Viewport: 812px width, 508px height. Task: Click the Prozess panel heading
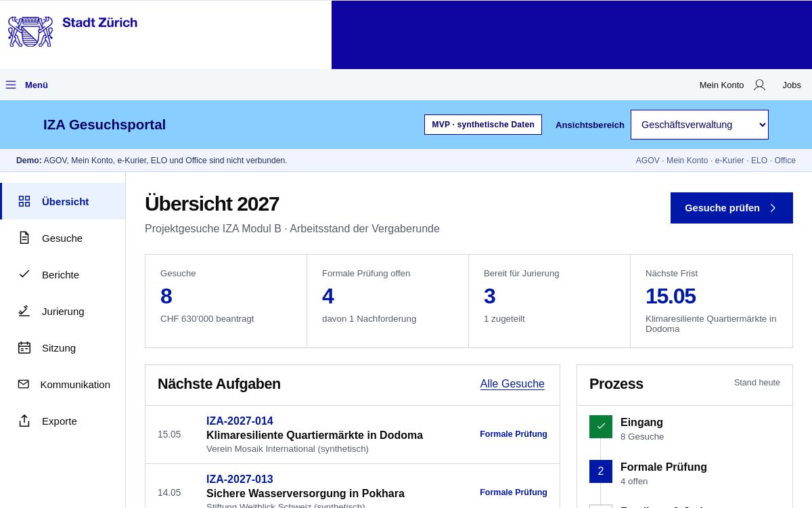[616, 384]
